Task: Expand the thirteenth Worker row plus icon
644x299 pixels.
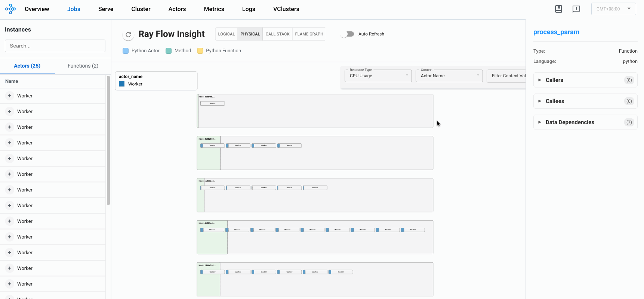Action: (x=10, y=284)
